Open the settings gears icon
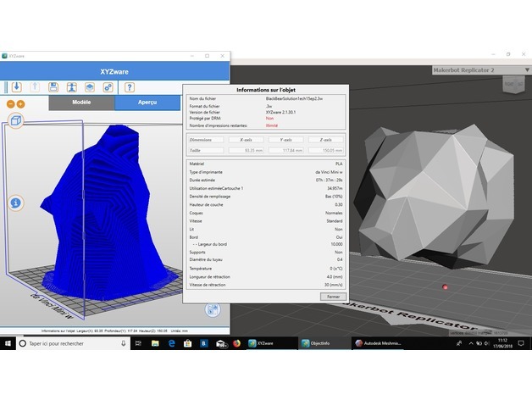The height and width of the screenshot is (400, 532). (x=108, y=87)
